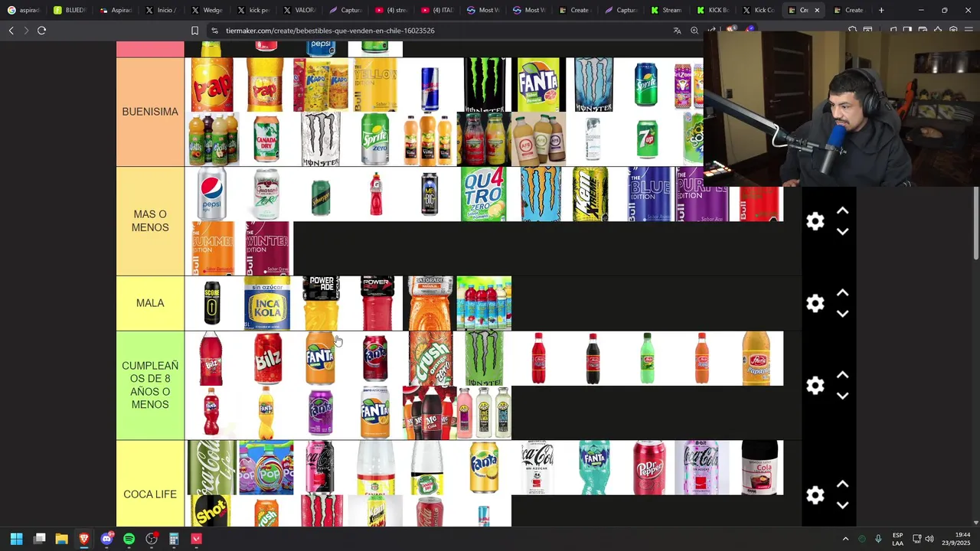The height and width of the screenshot is (551, 980).
Task: Select the Score energy can in MALA
Action: click(212, 304)
